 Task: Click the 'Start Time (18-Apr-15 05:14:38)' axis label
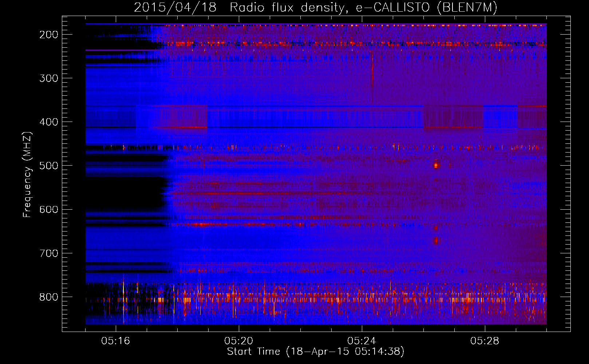pyautogui.click(x=316, y=352)
